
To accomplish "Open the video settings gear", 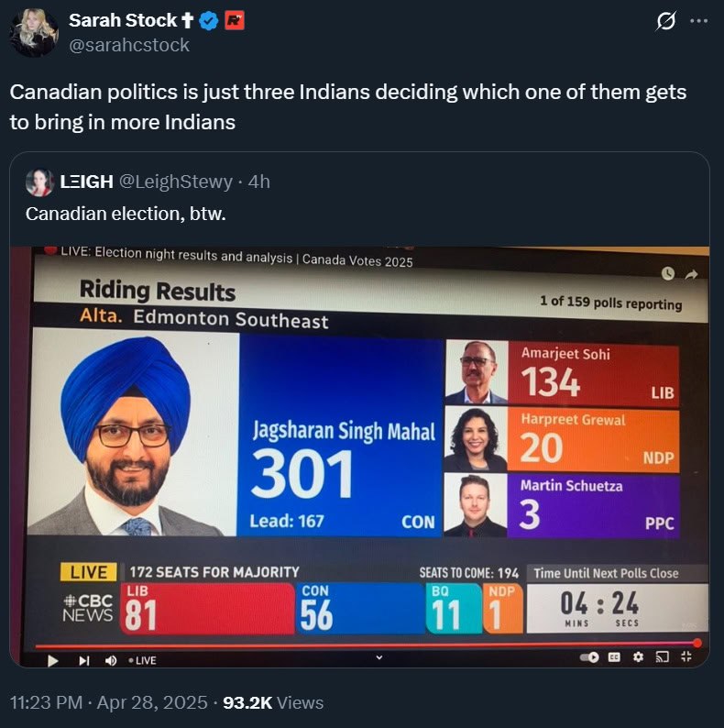I will 639,657.
